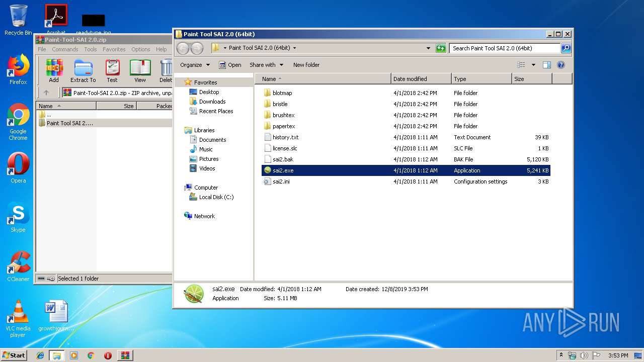Click the WinRAR archive path field
The height and width of the screenshot is (362, 644).
117,93
